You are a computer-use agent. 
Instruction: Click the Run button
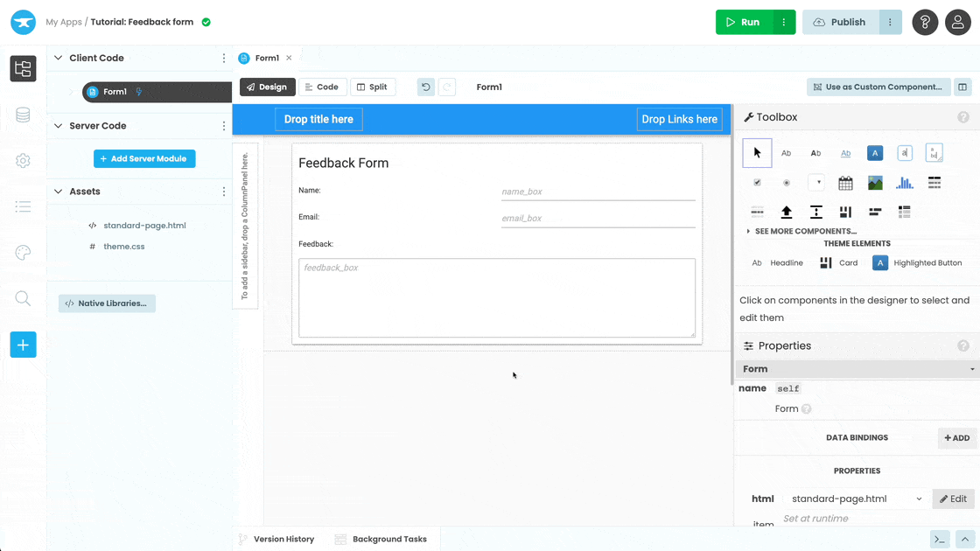745,22
